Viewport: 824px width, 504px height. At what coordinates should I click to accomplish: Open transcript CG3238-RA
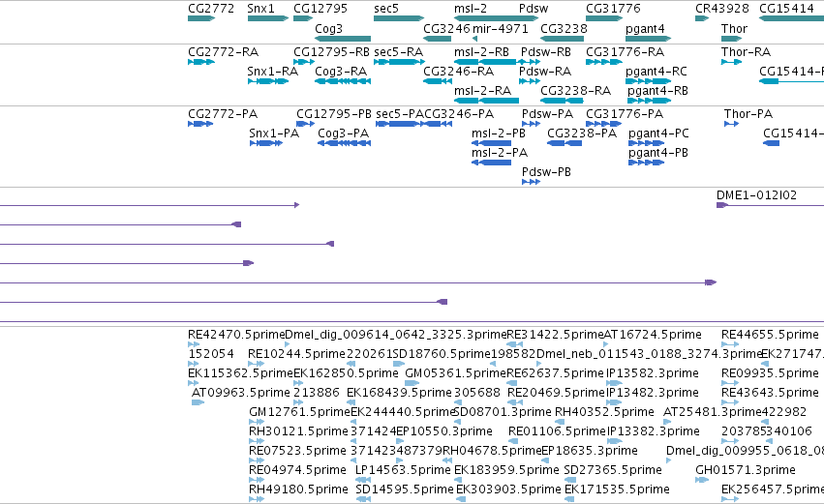click(576, 91)
